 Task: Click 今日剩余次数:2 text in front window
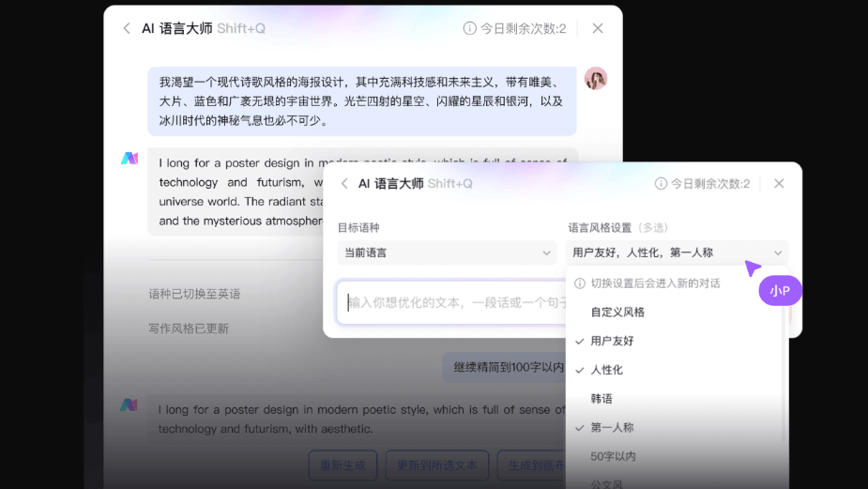coord(710,184)
